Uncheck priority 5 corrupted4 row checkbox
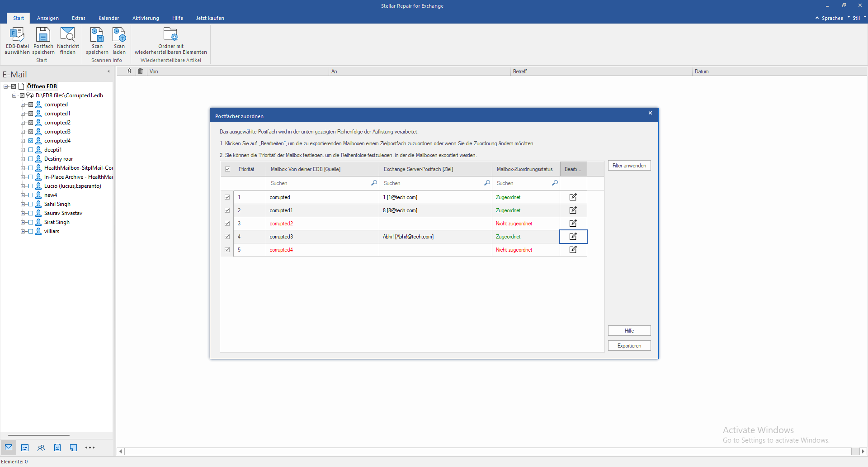The image size is (868, 467). [227, 250]
